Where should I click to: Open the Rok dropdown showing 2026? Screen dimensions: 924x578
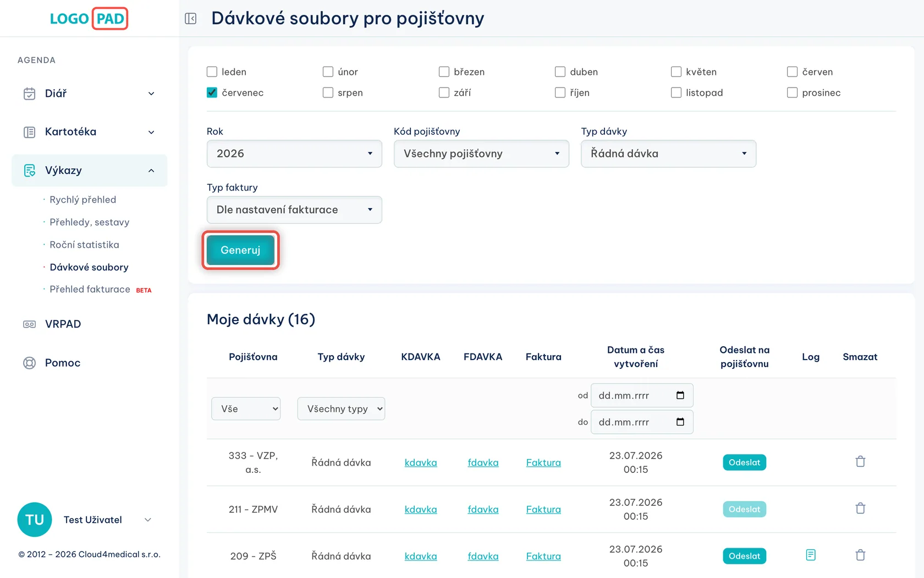point(294,154)
